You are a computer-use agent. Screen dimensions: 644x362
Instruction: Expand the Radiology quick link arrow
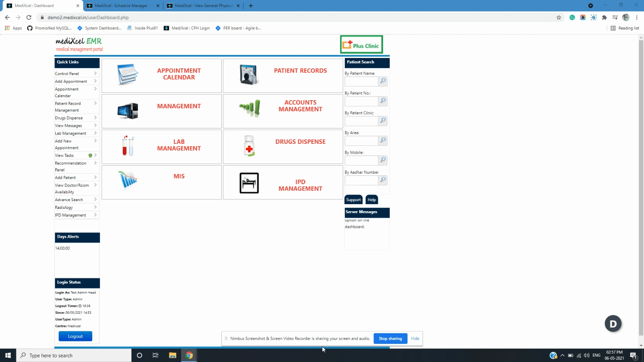[x=95, y=207]
